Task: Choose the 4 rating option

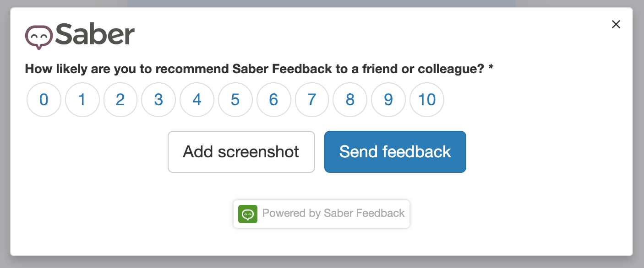Action: point(197,100)
